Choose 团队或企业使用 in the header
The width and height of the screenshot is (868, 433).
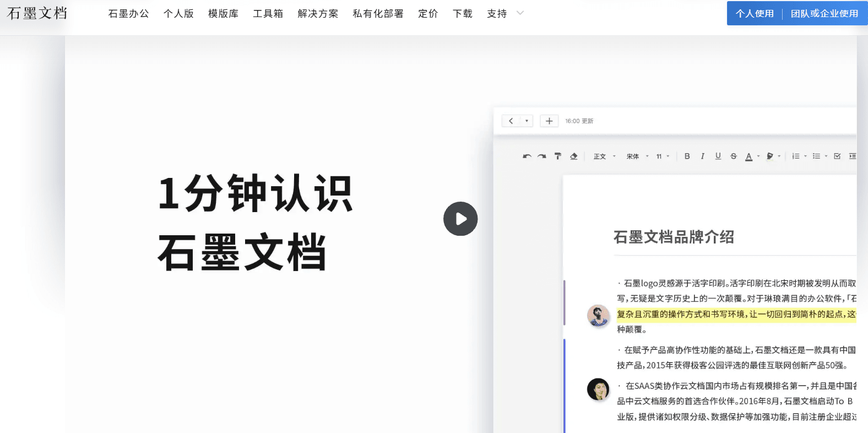(x=824, y=13)
